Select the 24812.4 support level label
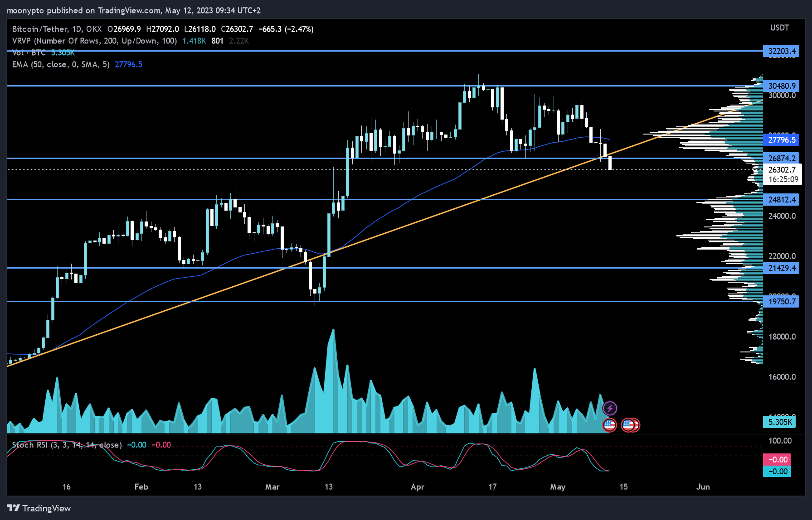The height and width of the screenshot is (520, 812). coord(782,199)
